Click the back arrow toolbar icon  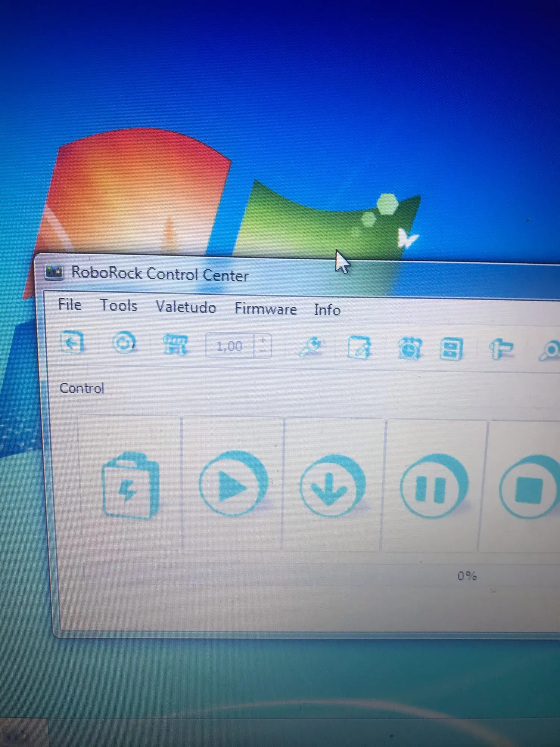point(72,342)
